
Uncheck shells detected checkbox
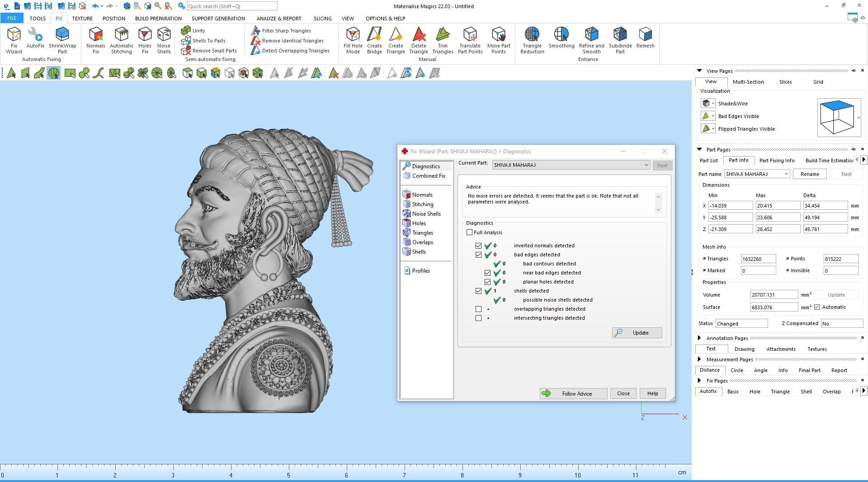pyautogui.click(x=478, y=291)
